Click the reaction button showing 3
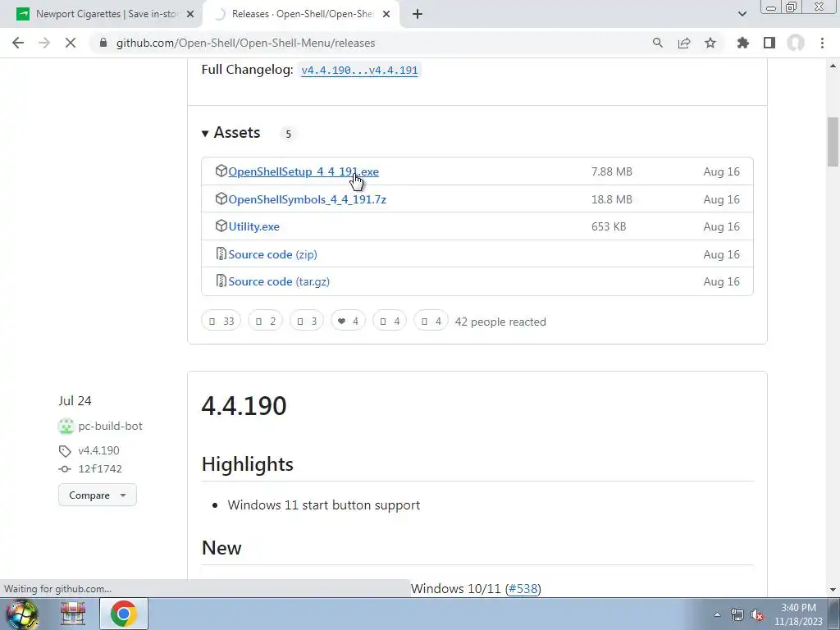Viewport: 840px width, 630px height. click(307, 321)
